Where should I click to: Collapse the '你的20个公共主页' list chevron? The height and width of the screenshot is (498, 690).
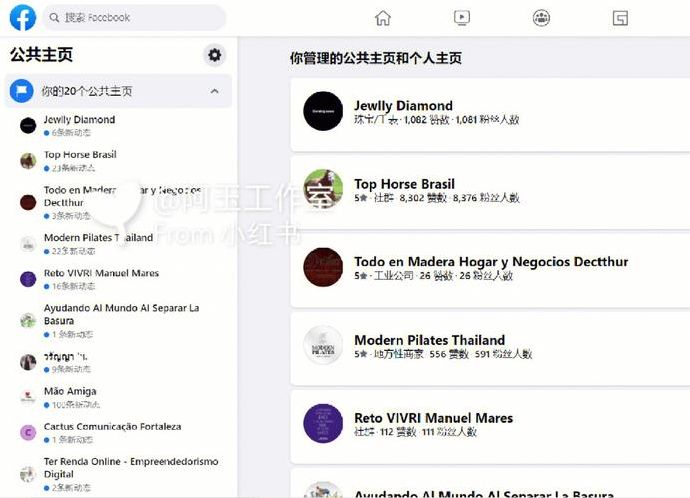pyautogui.click(x=214, y=91)
